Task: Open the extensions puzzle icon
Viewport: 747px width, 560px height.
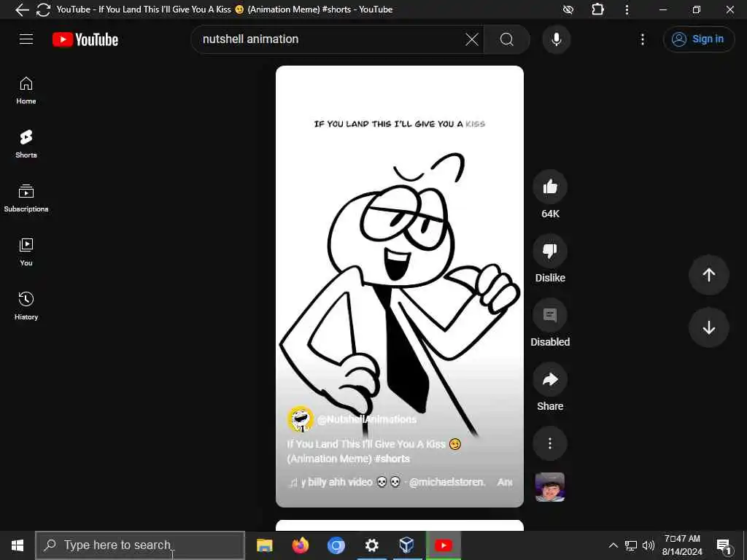Action: pyautogui.click(x=597, y=9)
